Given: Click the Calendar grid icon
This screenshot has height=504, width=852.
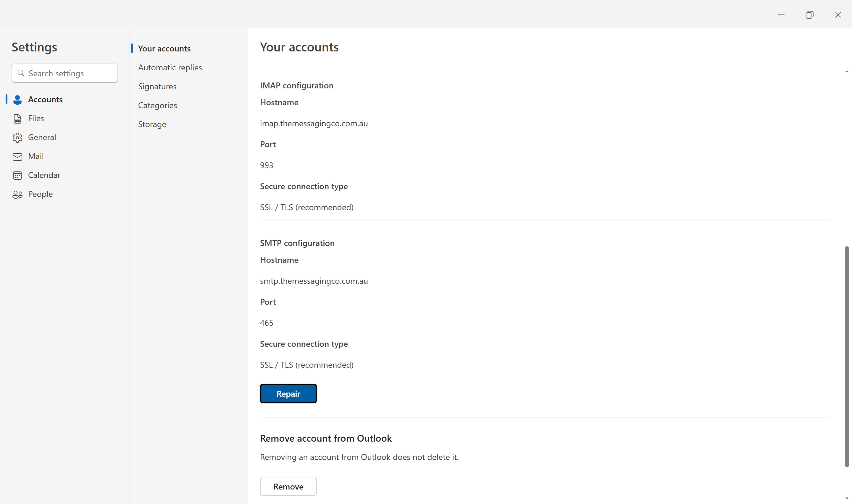Looking at the screenshot, I should (x=17, y=175).
